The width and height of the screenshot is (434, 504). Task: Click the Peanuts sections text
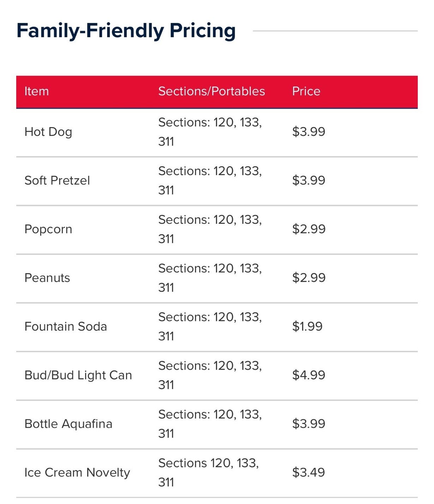210,278
